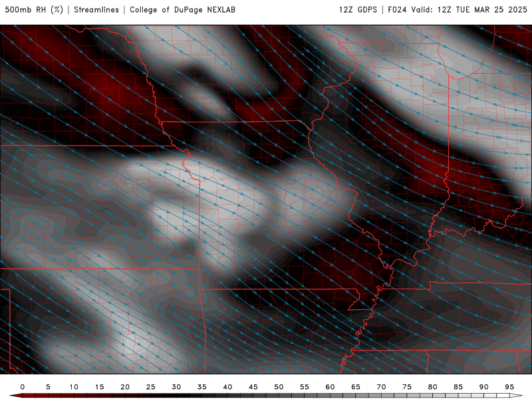
Task: Click the color scale label "55"
Action: point(305,387)
